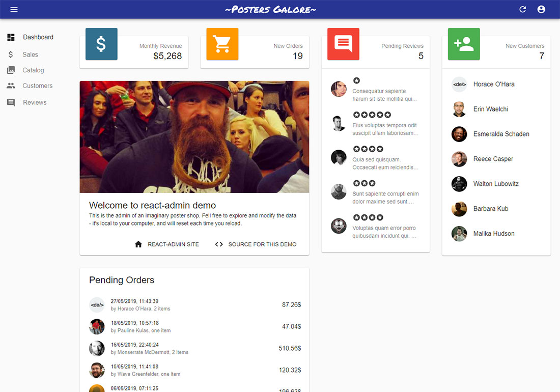Click the home icon beside React-Admin Site
This screenshot has width=560, height=392.
(x=138, y=244)
